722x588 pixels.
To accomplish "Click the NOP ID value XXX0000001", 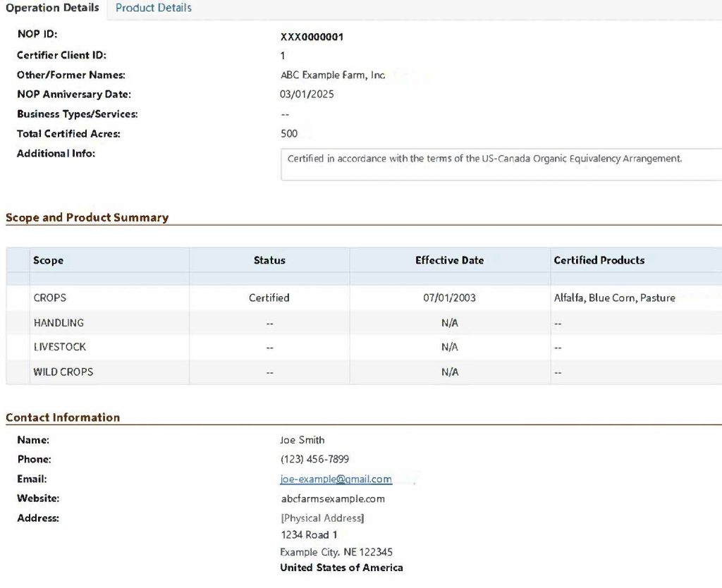I will [310, 36].
